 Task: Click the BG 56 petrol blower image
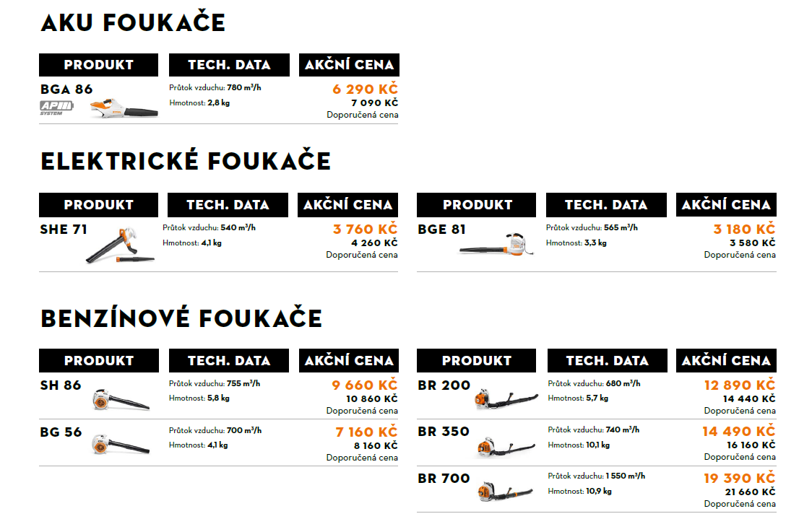coord(121,445)
